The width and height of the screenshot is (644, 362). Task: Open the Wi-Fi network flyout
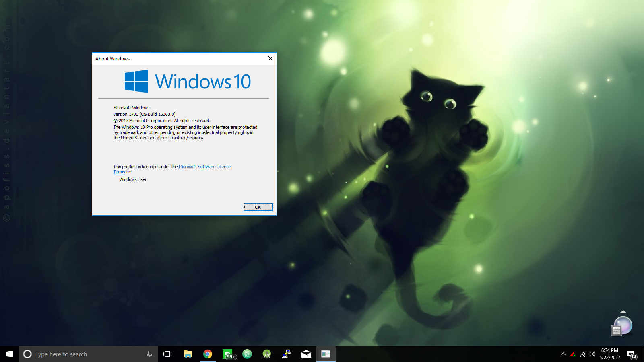coord(582,354)
